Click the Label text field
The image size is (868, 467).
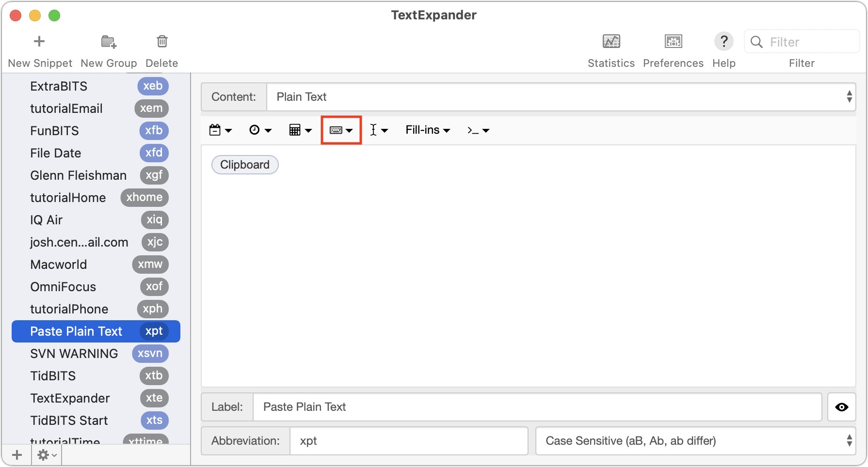[x=537, y=407]
